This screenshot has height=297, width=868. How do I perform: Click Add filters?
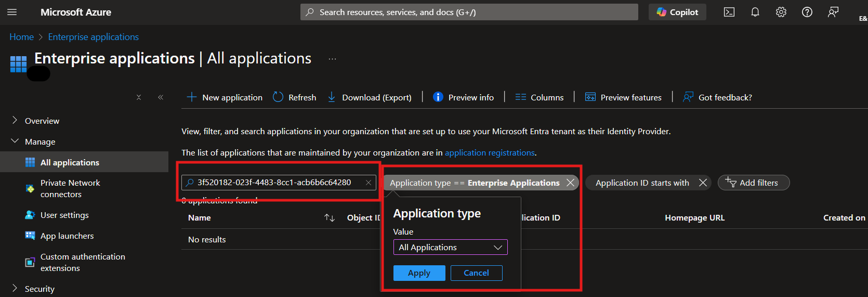pos(754,183)
